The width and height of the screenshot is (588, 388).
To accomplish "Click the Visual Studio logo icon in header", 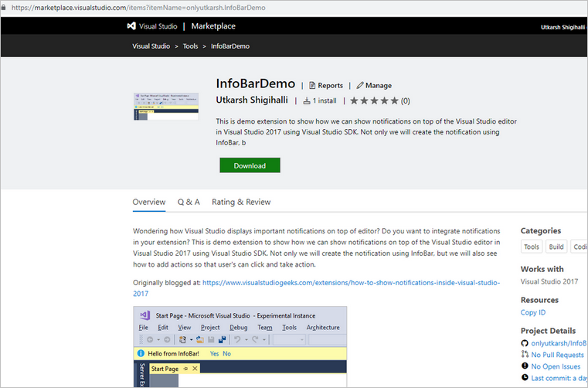I will pyautogui.click(x=131, y=26).
